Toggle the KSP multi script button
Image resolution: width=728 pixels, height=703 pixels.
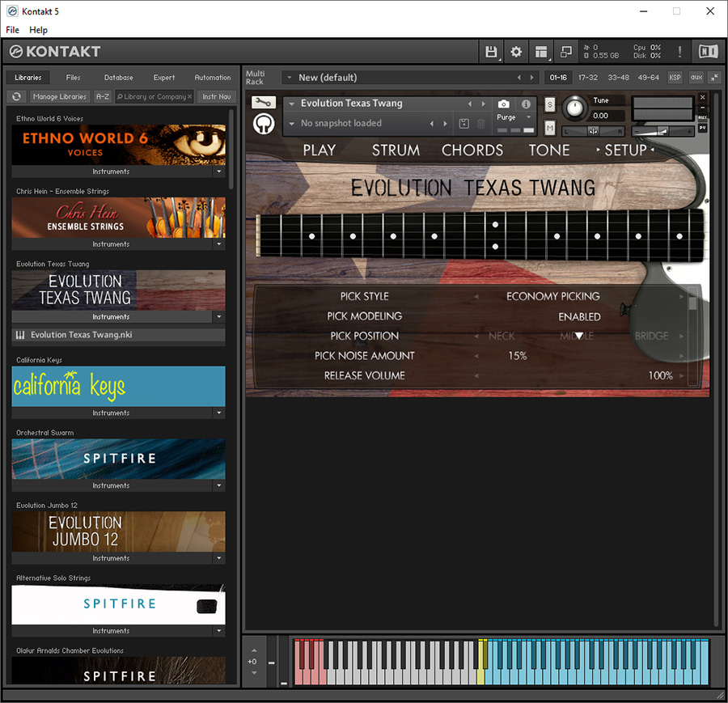(675, 78)
